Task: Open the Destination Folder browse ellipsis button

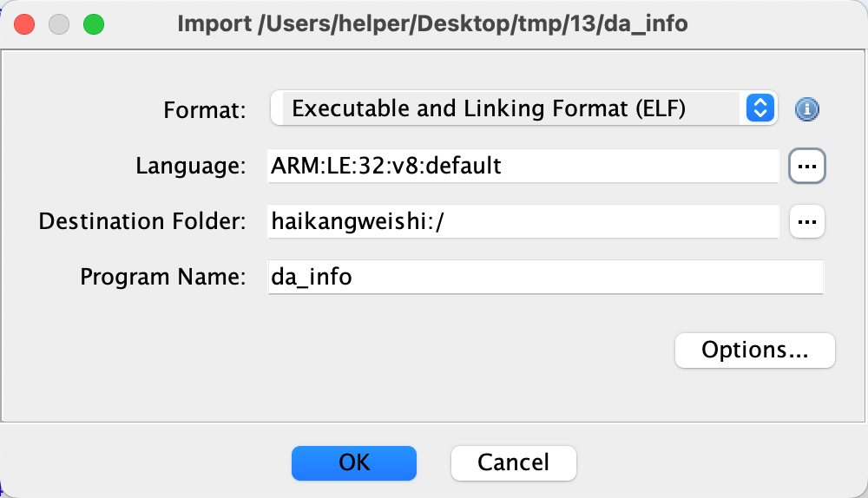Action: click(806, 221)
